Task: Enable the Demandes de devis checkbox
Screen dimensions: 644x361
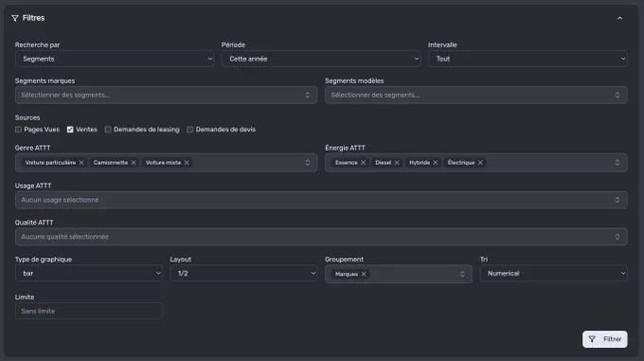Action: click(190, 130)
